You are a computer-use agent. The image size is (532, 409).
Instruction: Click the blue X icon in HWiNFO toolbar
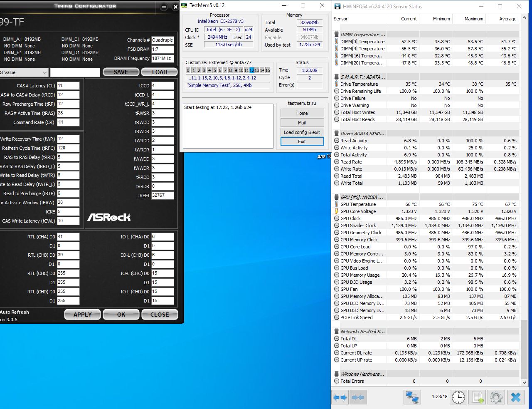[515, 397]
